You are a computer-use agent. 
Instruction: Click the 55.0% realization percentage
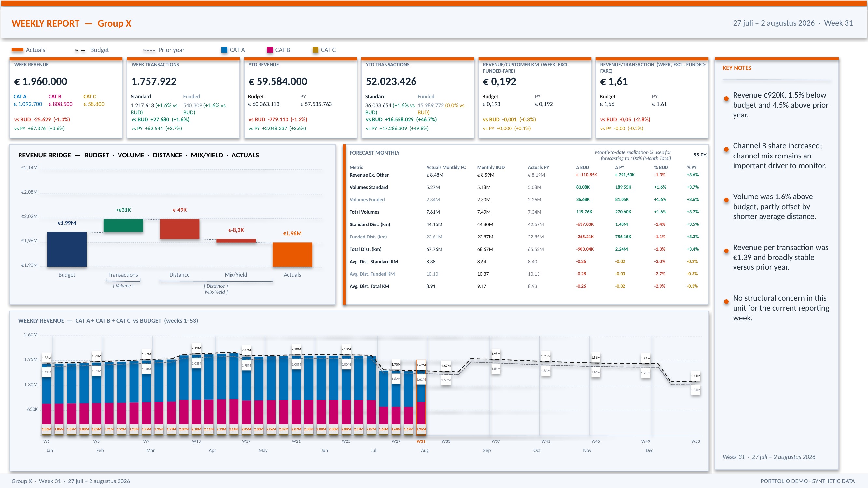(700, 155)
